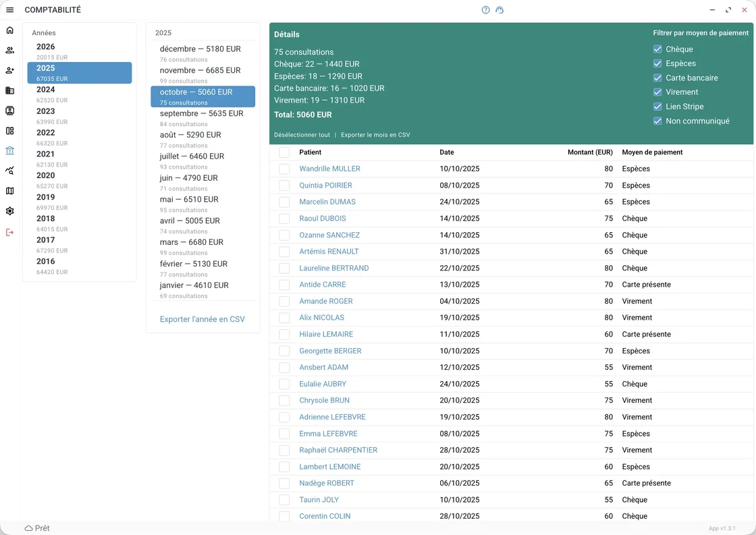
Task: Open patient Quintia POIRIER
Action: tap(325, 186)
